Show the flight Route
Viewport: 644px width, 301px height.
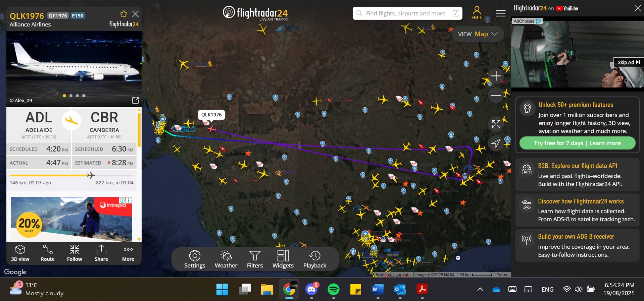click(48, 253)
